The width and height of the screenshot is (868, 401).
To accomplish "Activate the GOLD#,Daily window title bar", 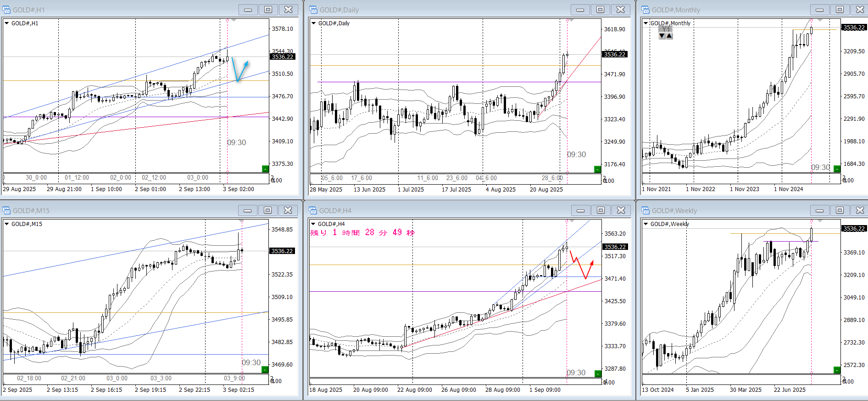I will pos(436,10).
